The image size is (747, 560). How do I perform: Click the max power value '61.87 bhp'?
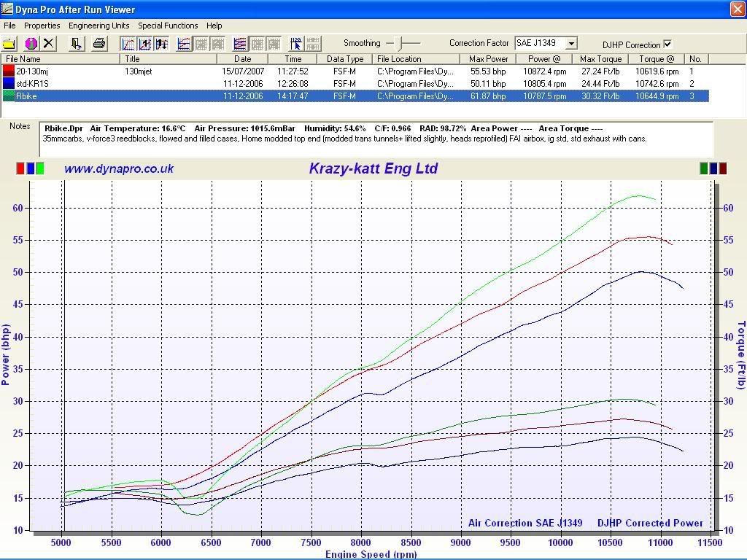488,96
